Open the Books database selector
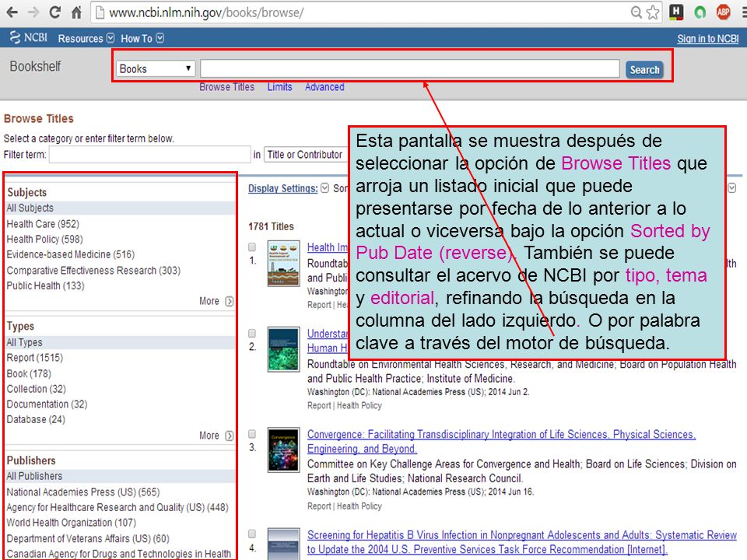Screen dimensions: 747x560 tap(156, 68)
